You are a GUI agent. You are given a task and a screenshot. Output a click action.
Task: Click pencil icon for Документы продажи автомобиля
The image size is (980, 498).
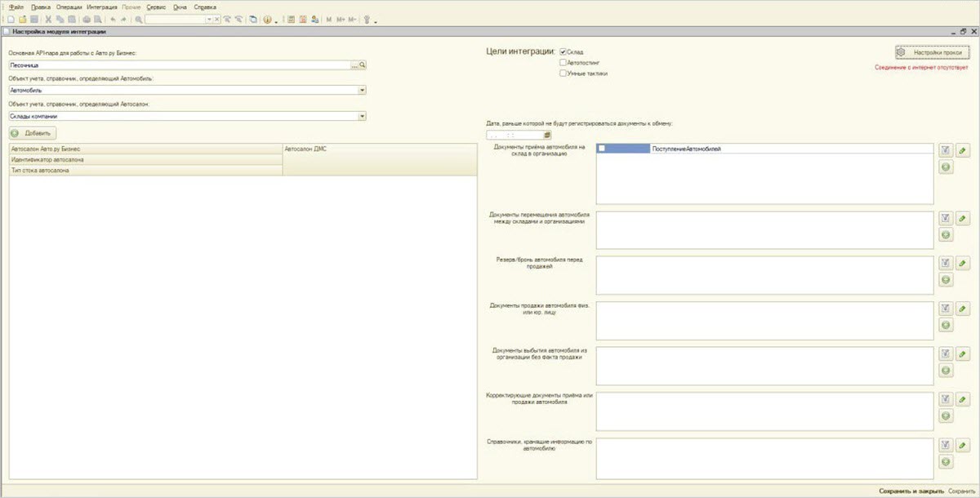(x=962, y=308)
